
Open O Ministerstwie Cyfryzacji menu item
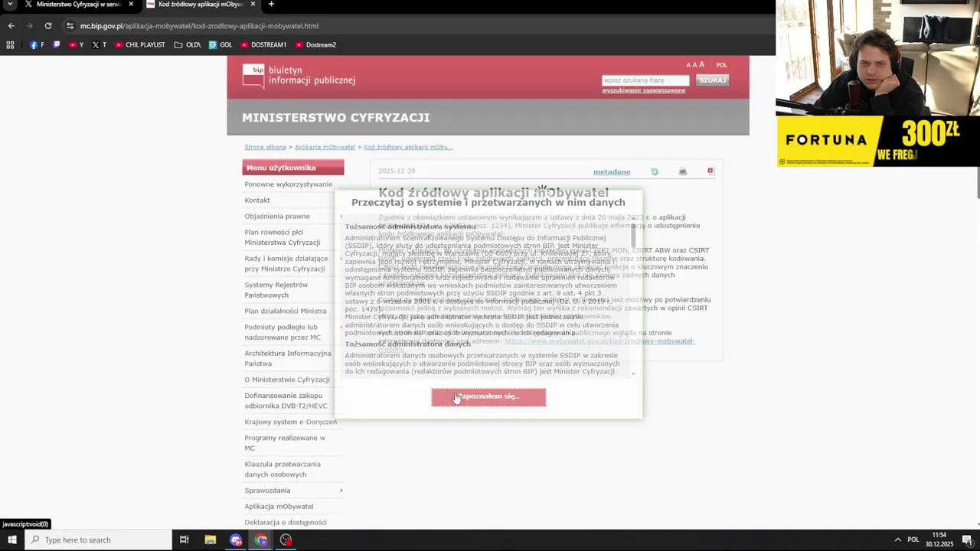tap(287, 380)
